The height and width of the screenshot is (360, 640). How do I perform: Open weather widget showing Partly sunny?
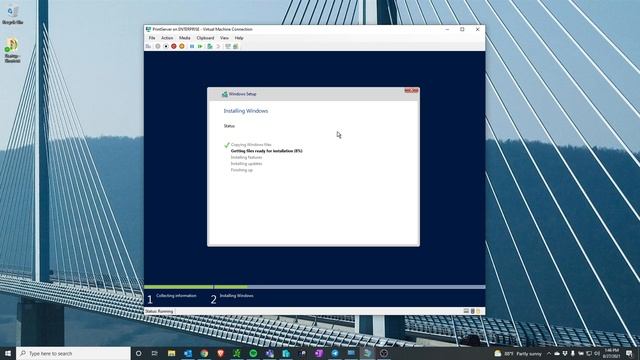[x=518, y=353]
